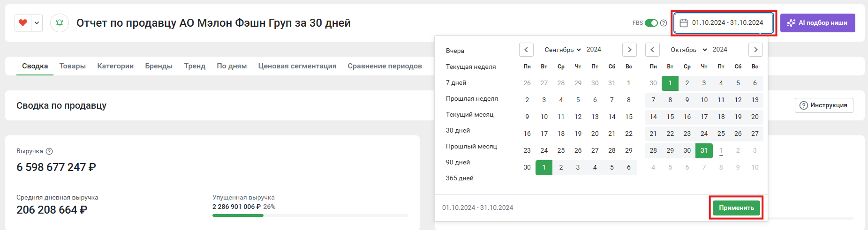Open dropdown arrow next to heart icon

tap(37, 22)
